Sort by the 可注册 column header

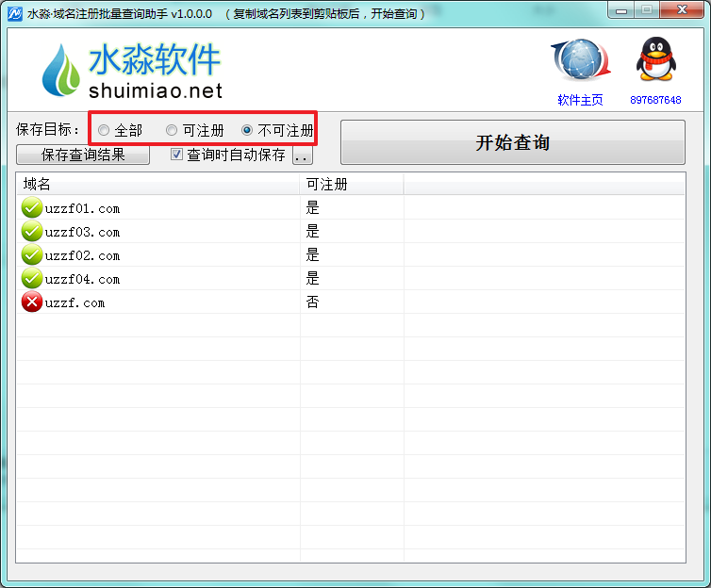(352, 184)
